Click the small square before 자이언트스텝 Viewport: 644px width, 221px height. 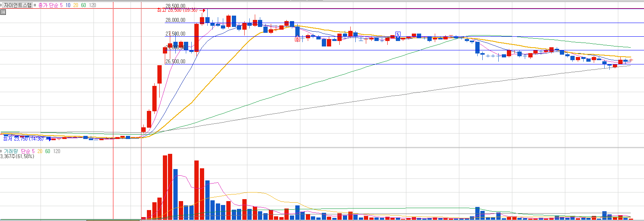coord(1,5)
